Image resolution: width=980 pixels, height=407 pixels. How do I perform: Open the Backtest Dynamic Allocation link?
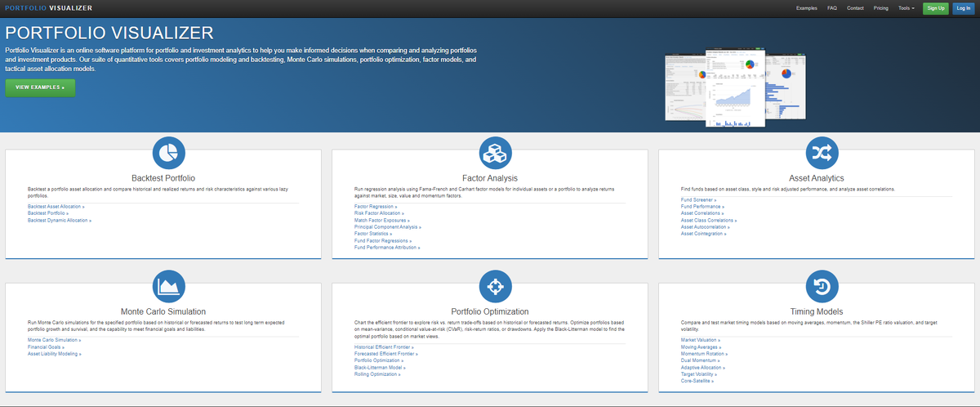click(x=60, y=221)
